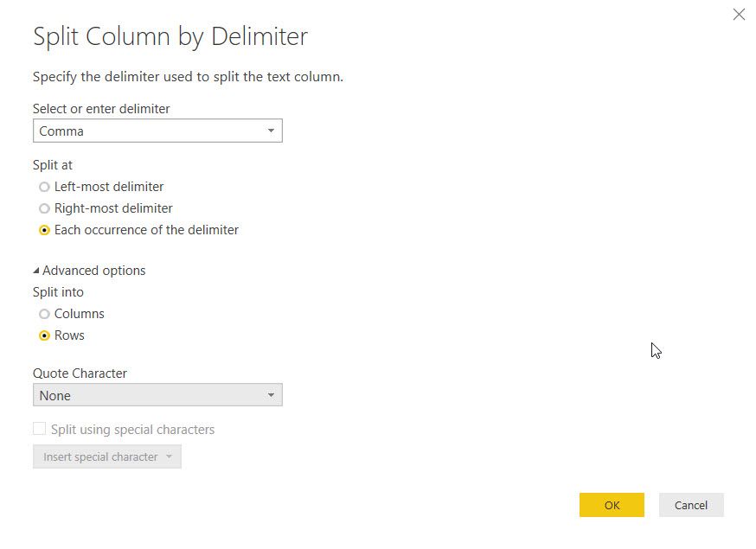
Task: Enable Split using special characters checkbox
Action: point(40,429)
